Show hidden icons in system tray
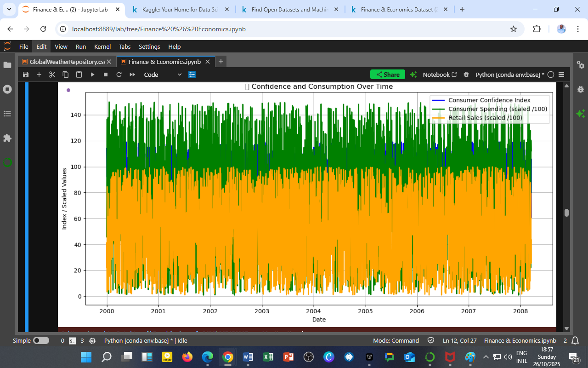Screen dimensions: 588x368 [x=486, y=357]
